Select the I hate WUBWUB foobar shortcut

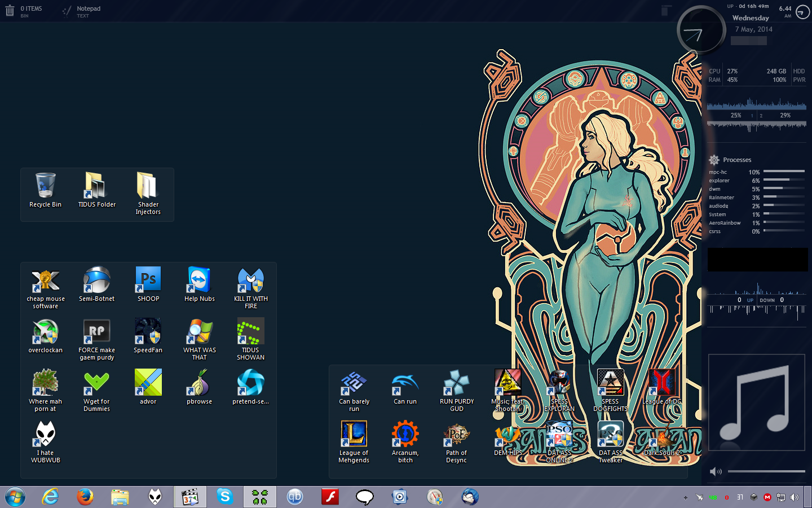[x=46, y=443]
